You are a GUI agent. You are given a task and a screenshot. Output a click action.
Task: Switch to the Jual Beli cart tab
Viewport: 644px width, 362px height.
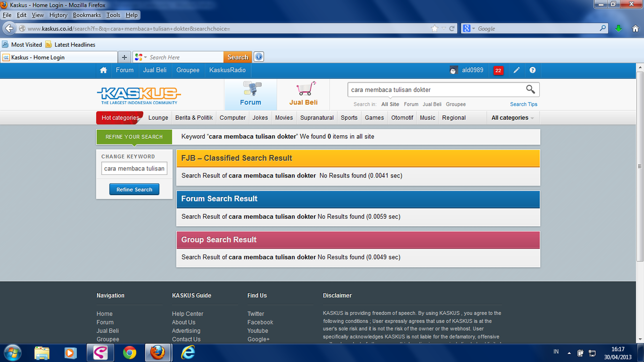[x=303, y=95]
